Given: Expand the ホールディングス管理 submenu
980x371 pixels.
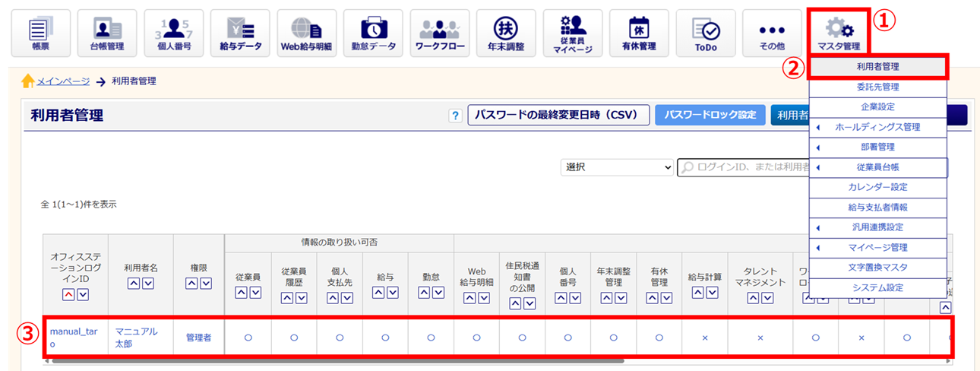Looking at the screenshot, I should click(x=877, y=127).
